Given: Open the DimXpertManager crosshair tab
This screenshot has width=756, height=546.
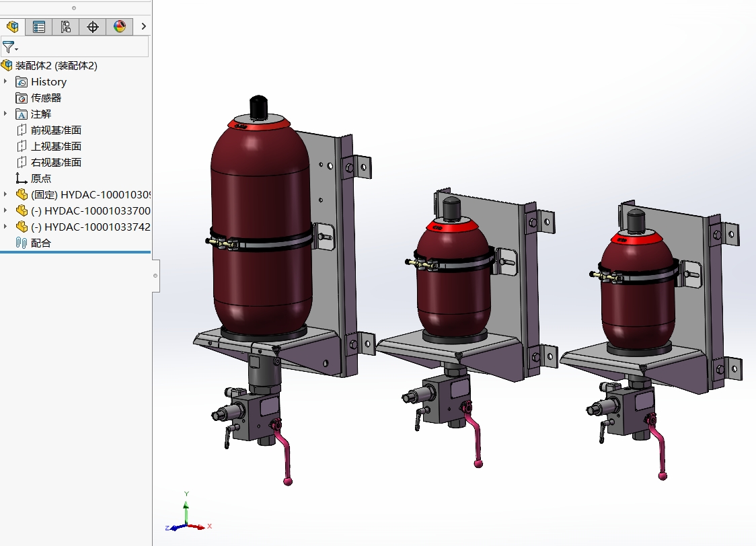Looking at the screenshot, I should pos(93,26).
